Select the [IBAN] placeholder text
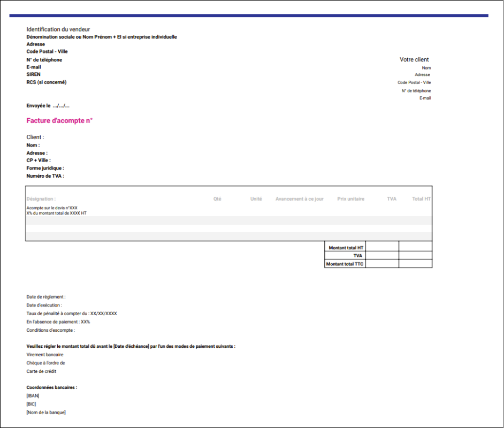 [x=33, y=396]
